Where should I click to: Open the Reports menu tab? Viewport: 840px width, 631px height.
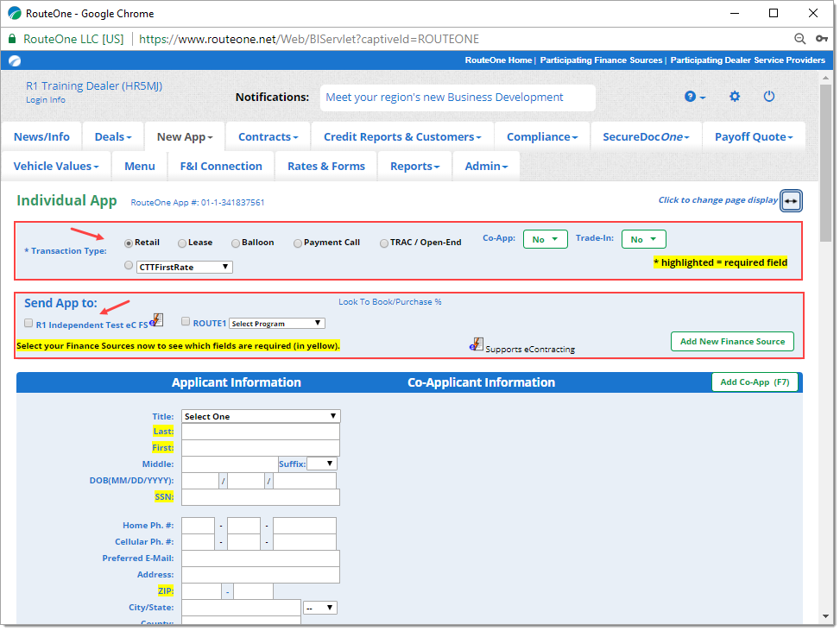pyautogui.click(x=414, y=166)
